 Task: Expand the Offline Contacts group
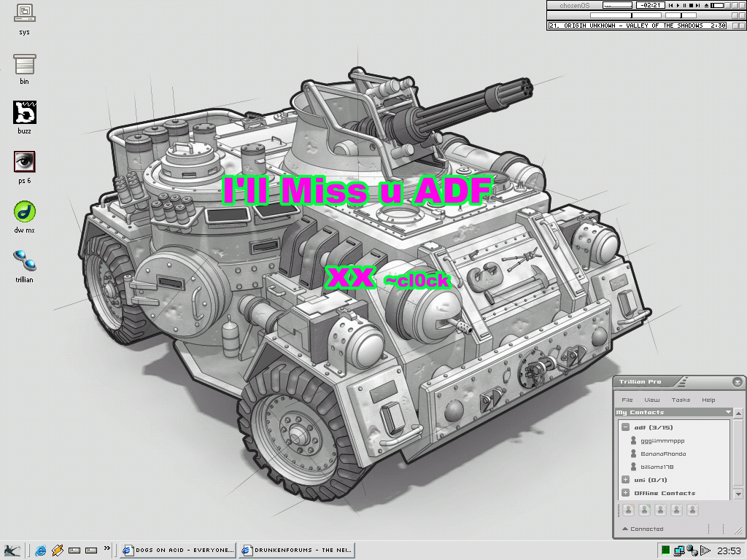point(625,493)
